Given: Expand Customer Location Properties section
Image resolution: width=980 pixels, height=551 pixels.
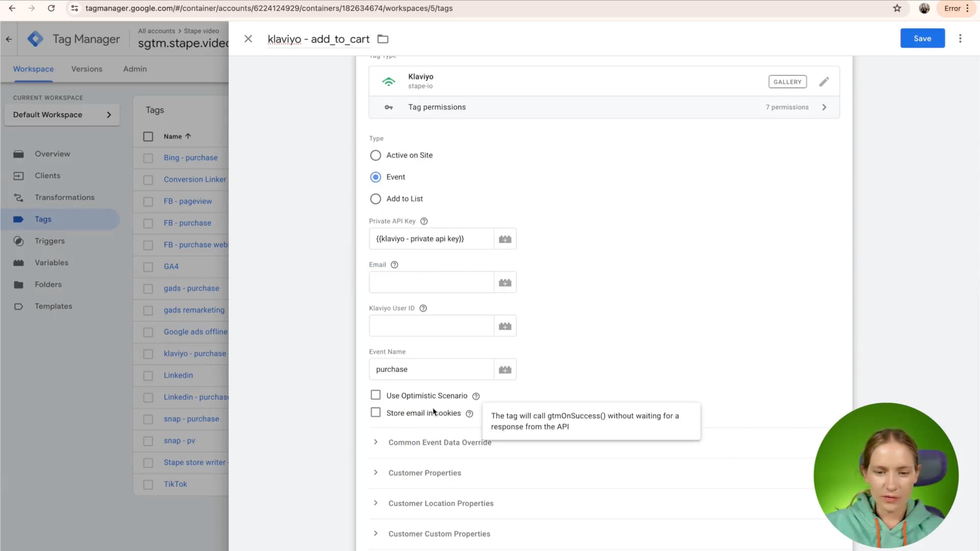Looking at the screenshot, I should click(376, 503).
